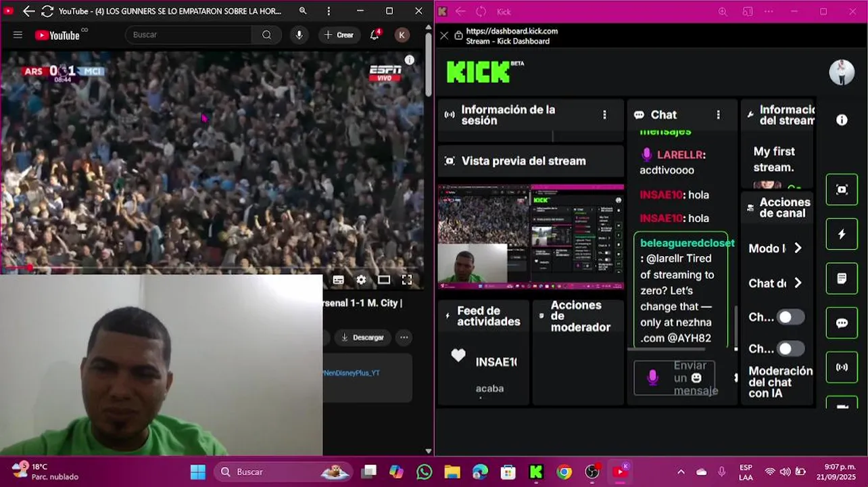Open stream preview icon in Kick sidebar
The image size is (868, 487).
coord(842,189)
